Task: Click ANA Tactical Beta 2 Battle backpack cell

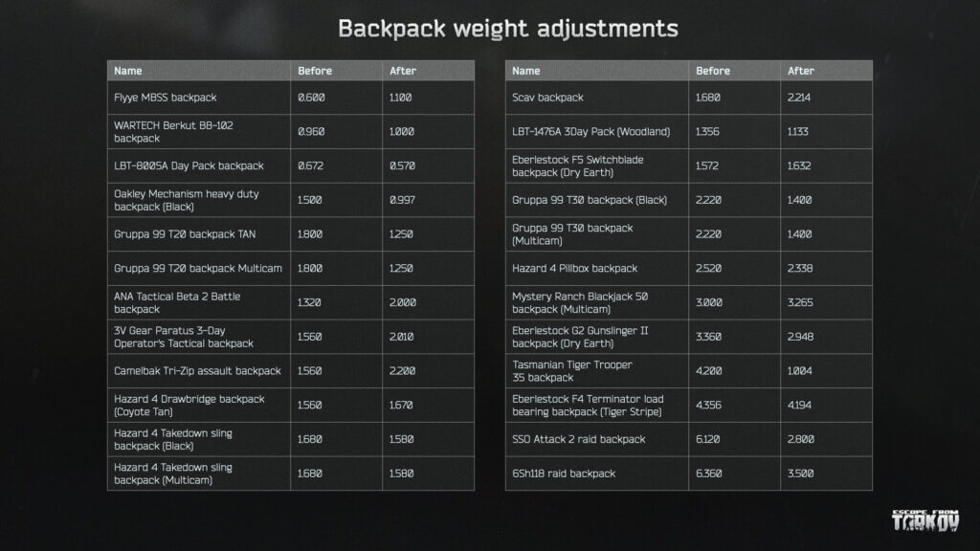Action: [177, 302]
